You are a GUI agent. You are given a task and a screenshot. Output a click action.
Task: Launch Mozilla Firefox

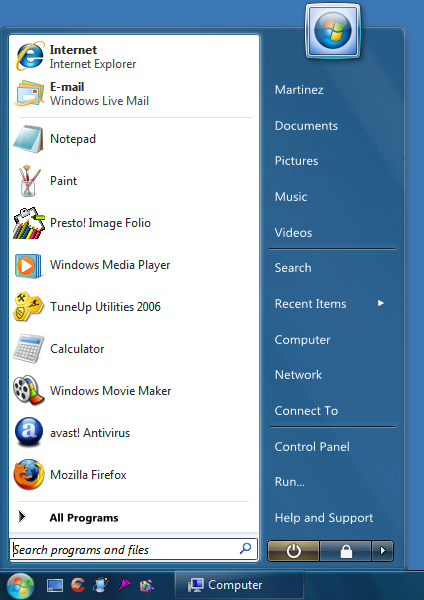pyautogui.click(x=134, y=475)
